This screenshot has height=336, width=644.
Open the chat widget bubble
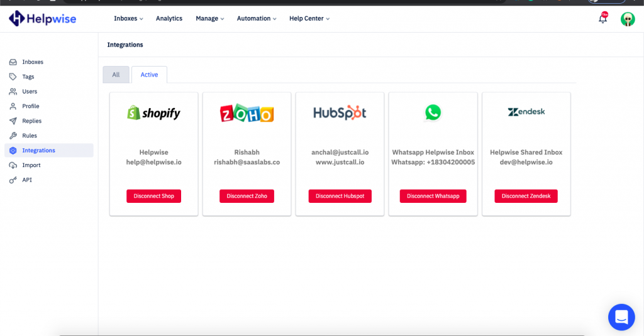pos(621,317)
